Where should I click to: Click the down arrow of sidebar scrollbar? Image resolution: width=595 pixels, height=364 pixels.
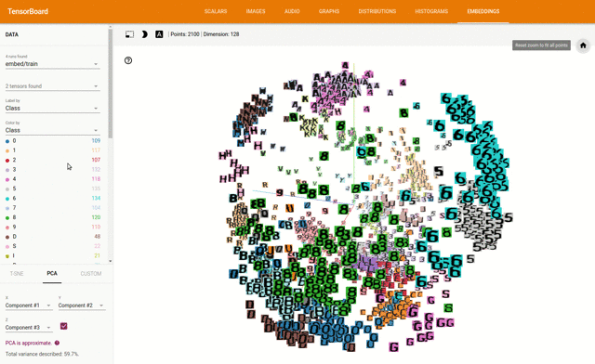(111, 261)
